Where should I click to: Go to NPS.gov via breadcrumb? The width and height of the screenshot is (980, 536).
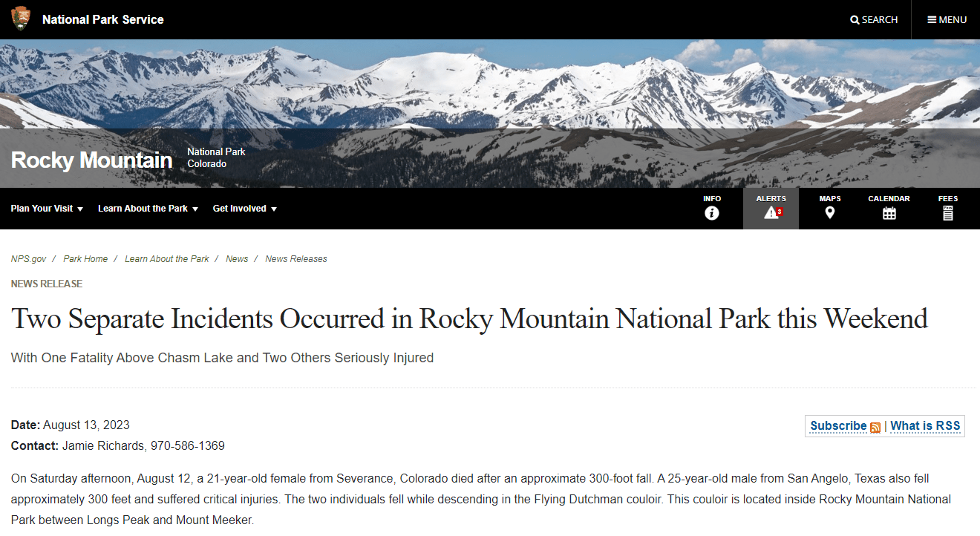[x=28, y=258]
